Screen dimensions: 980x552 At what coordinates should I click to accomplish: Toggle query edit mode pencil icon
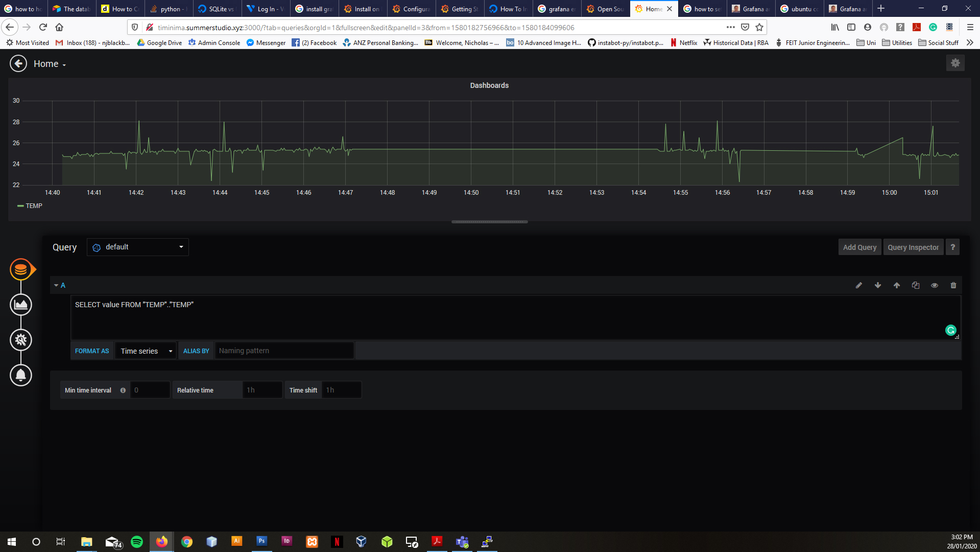click(859, 286)
